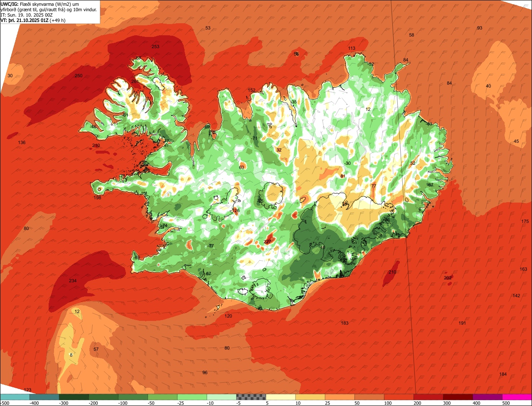Click the '(+49 h)' forecast hour text
532x406 pixels.
57,20
